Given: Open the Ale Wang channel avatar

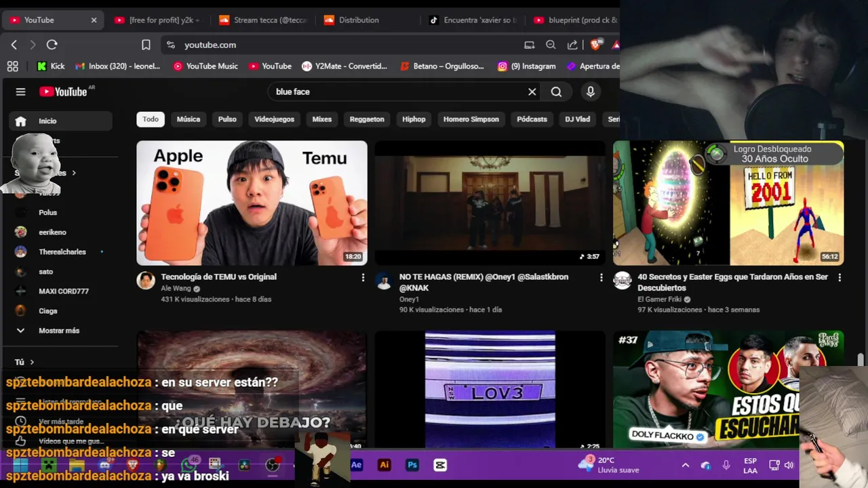Looking at the screenshot, I should (146, 281).
